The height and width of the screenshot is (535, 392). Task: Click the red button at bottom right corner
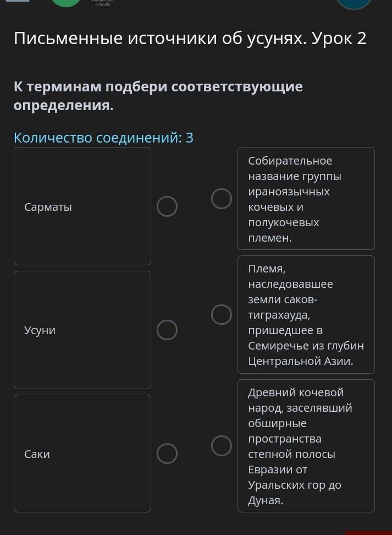[x=368, y=532]
